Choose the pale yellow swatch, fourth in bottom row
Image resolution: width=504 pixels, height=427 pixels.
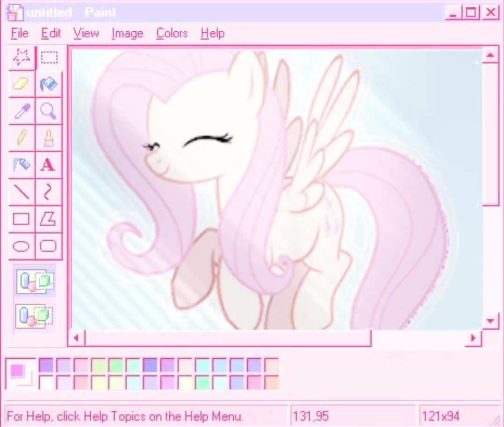click(x=98, y=382)
